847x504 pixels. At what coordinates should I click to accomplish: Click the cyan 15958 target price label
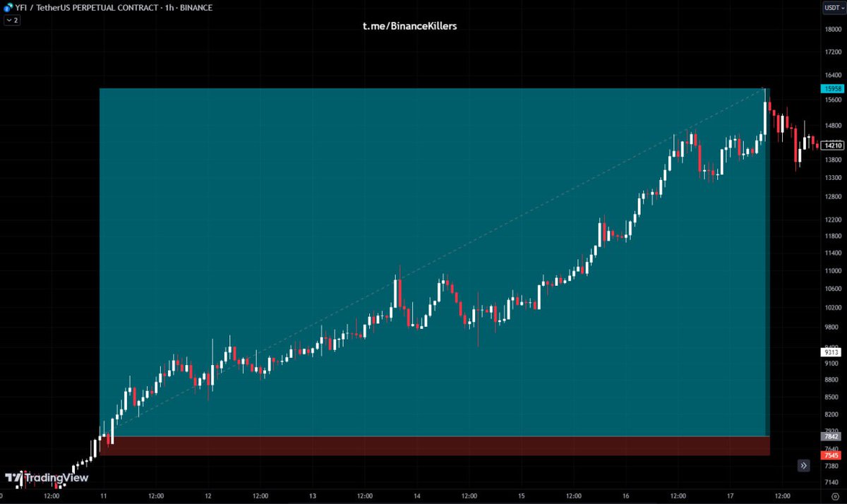(x=831, y=89)
